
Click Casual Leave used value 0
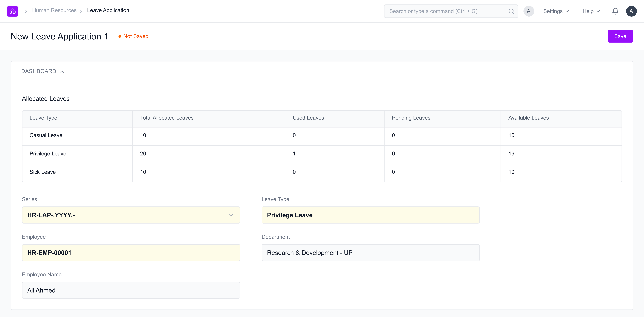(x=294, y=135)
